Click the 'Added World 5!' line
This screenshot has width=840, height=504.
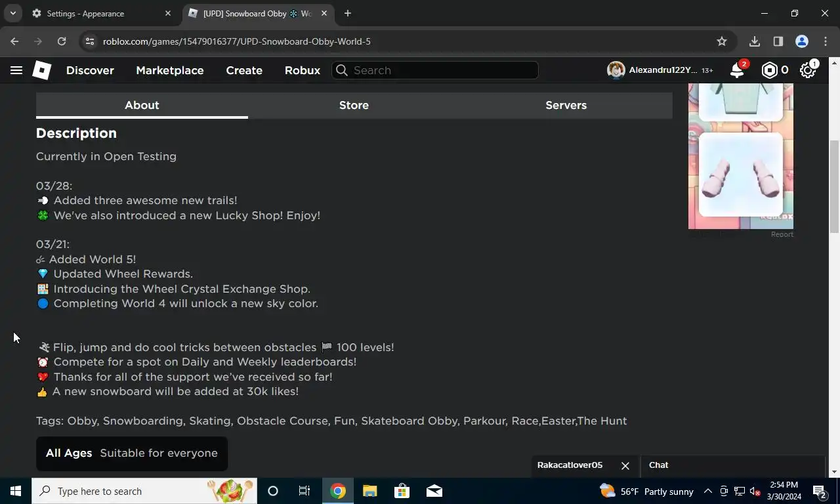click(x=86, y=259)
